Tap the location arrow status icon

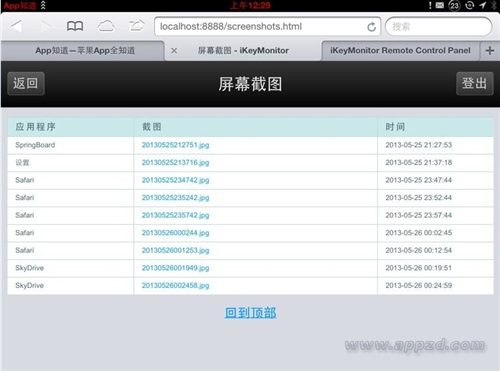coord(482,5)
